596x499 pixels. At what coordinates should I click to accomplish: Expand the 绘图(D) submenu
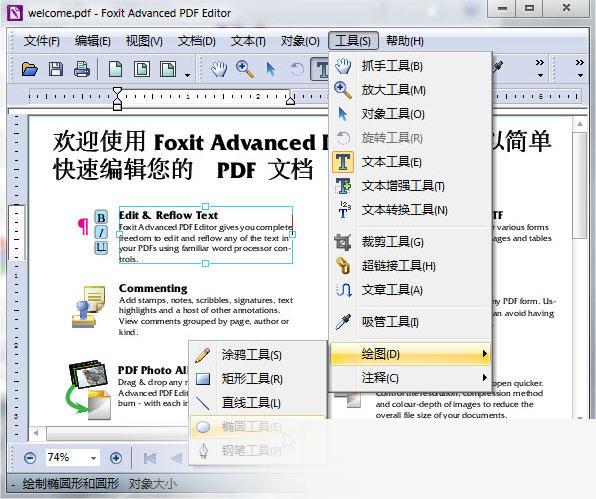411,354
